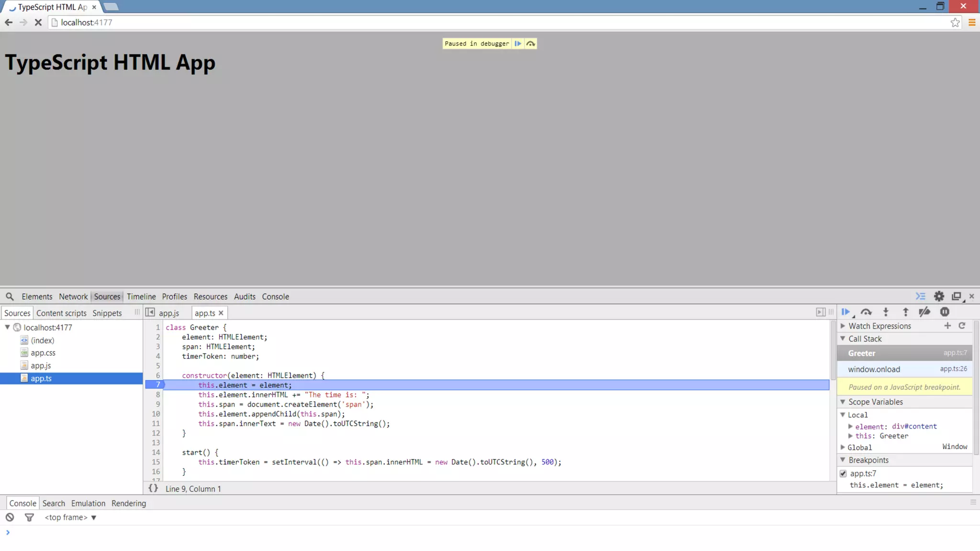Viewport: 980px width, 551px height.
Task: Select the Greeter call stack frame
Action: coord(904,353)
